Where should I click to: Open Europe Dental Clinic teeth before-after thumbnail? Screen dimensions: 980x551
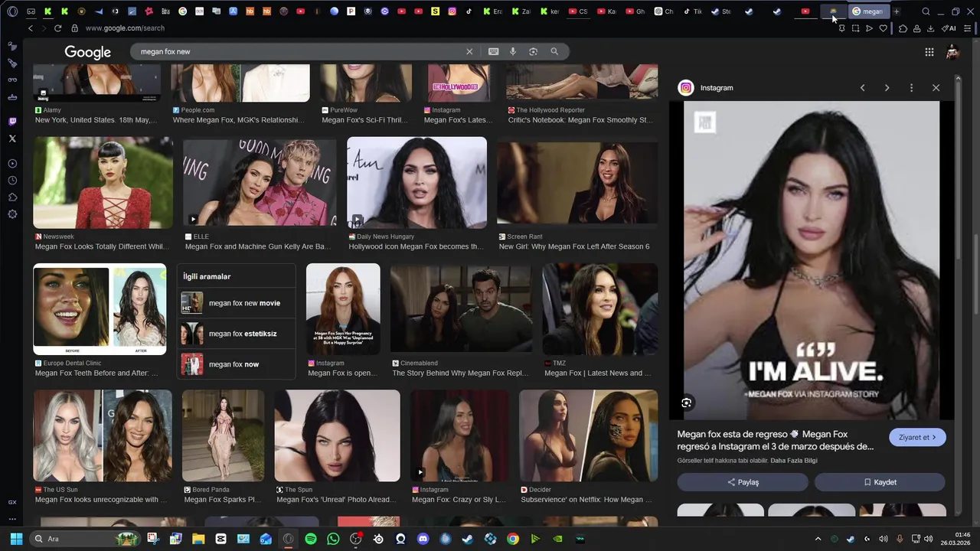tap(100, 309)
